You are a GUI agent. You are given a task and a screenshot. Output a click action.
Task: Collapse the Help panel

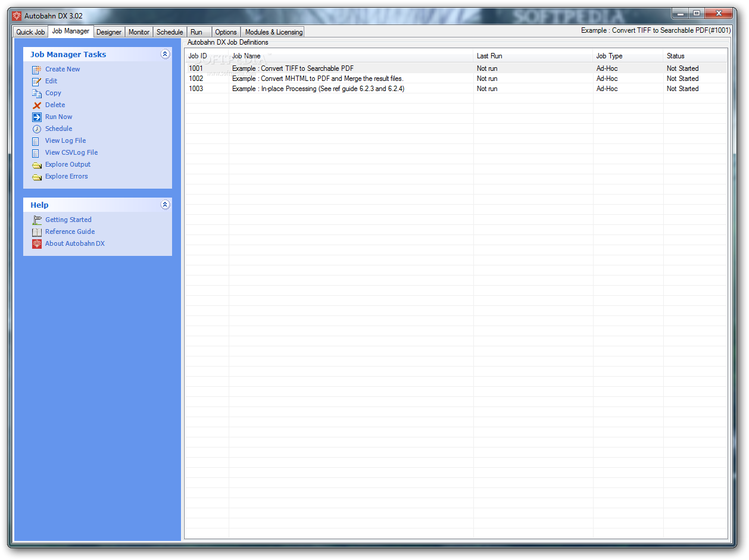[166, 205]
